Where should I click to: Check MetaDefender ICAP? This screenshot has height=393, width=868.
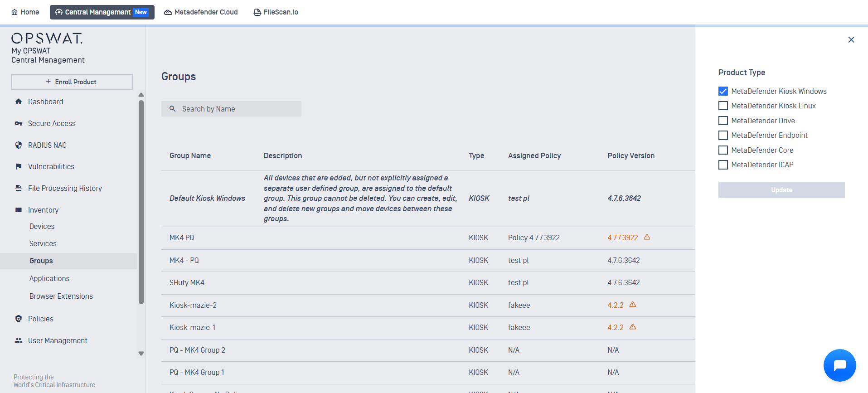(x=723, y=165)
